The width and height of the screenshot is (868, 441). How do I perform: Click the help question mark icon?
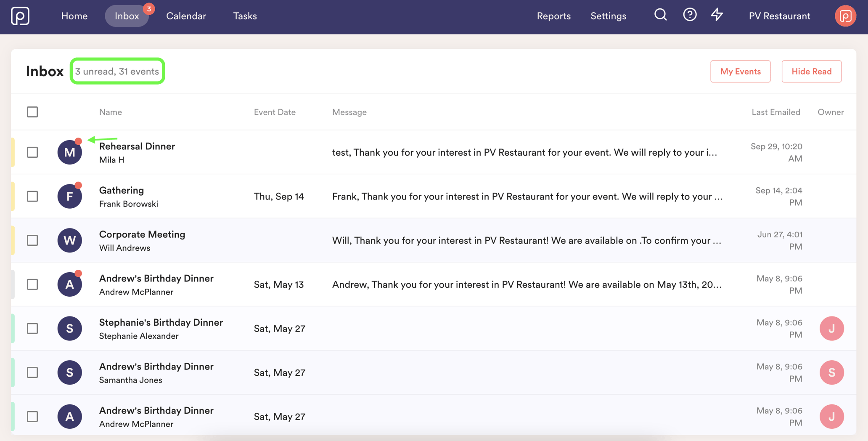click(689, 16)
